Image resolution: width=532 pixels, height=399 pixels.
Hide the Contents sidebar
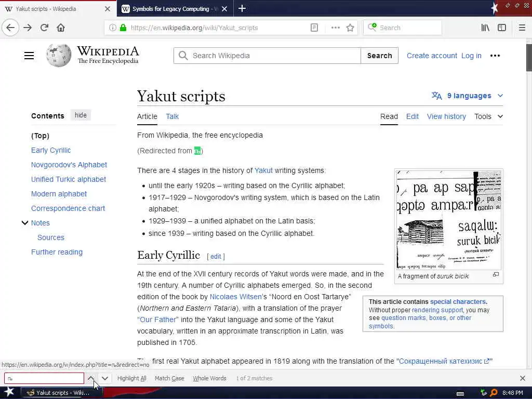(x=81, y=115)
